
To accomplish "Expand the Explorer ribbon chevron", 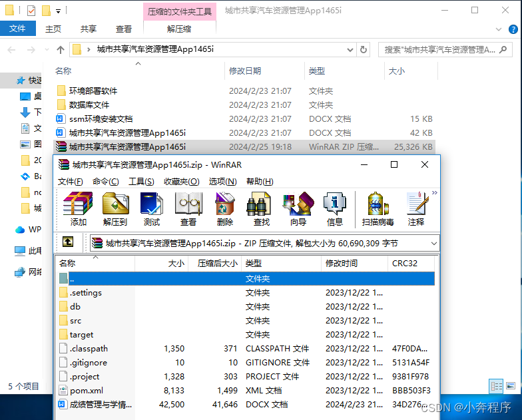I will pyautogui.click(x=498, y=29).
